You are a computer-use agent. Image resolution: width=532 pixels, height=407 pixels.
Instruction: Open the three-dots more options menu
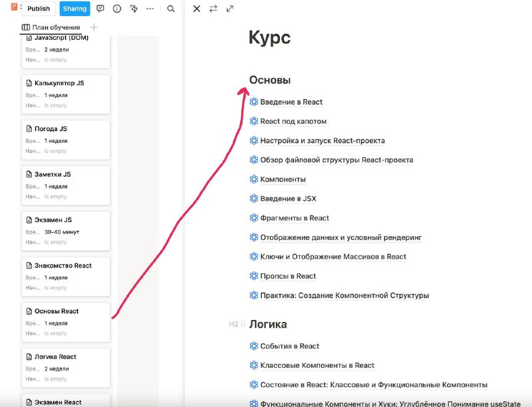pos(150,9)
